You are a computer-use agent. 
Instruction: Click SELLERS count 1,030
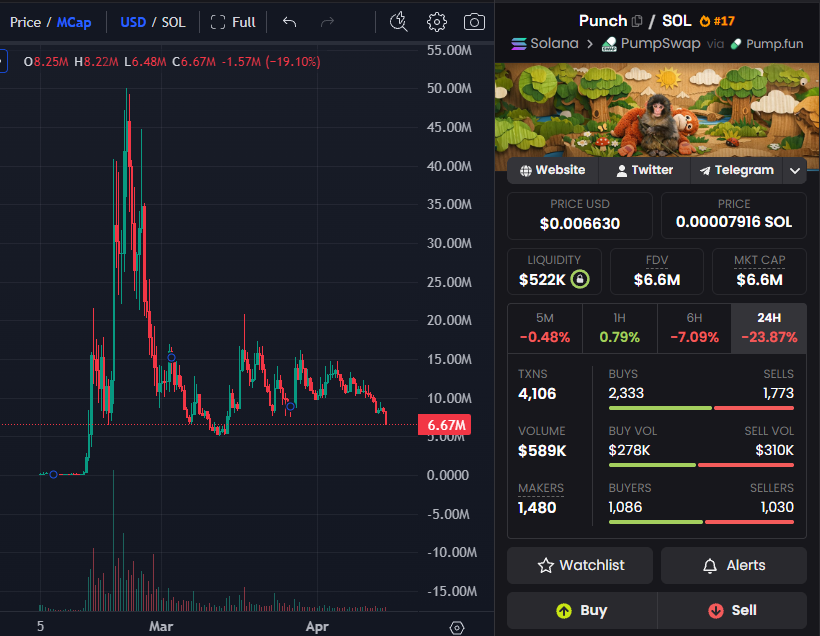click(777, 507)
